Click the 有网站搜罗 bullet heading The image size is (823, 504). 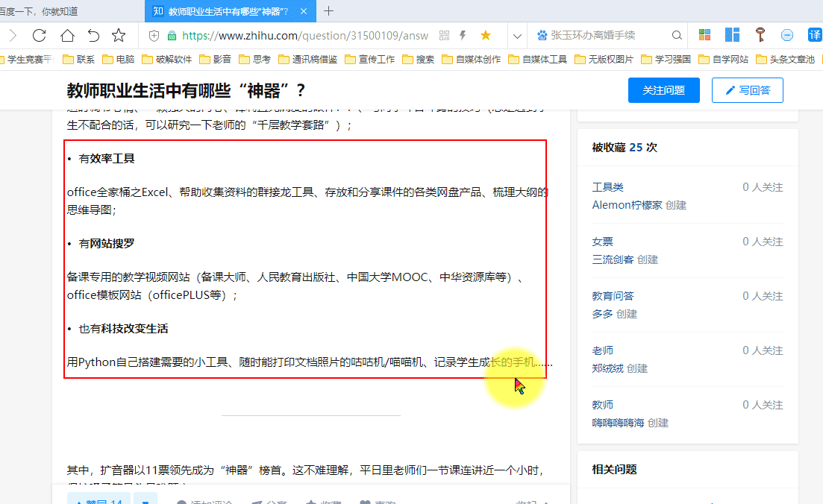click(107, 243)
